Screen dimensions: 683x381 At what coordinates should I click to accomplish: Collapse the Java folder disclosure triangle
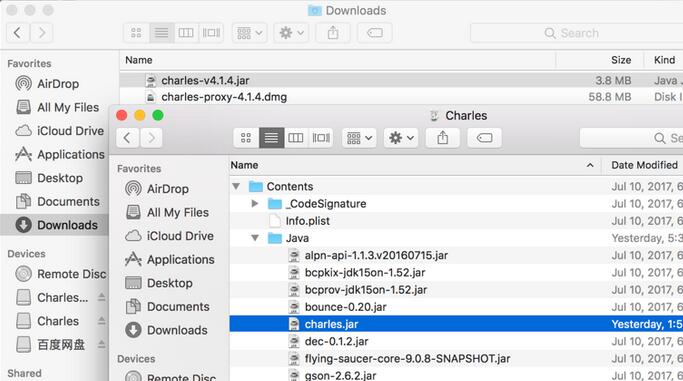[x=255, y=238]
